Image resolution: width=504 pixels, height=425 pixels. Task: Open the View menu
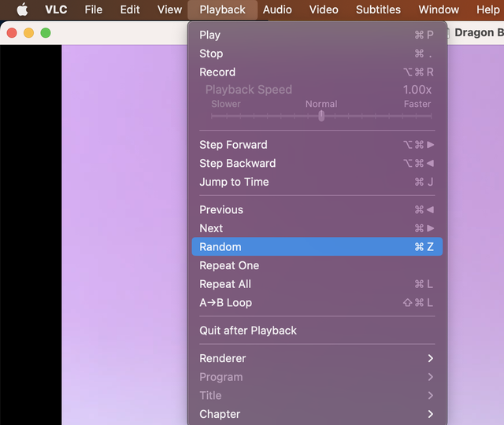169,9
